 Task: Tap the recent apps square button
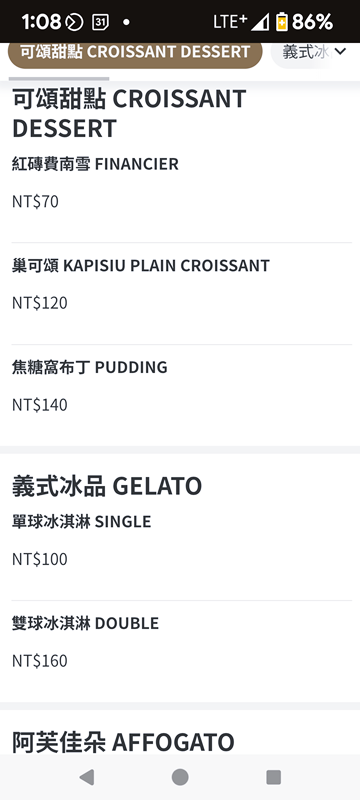[x=273, y=777]
